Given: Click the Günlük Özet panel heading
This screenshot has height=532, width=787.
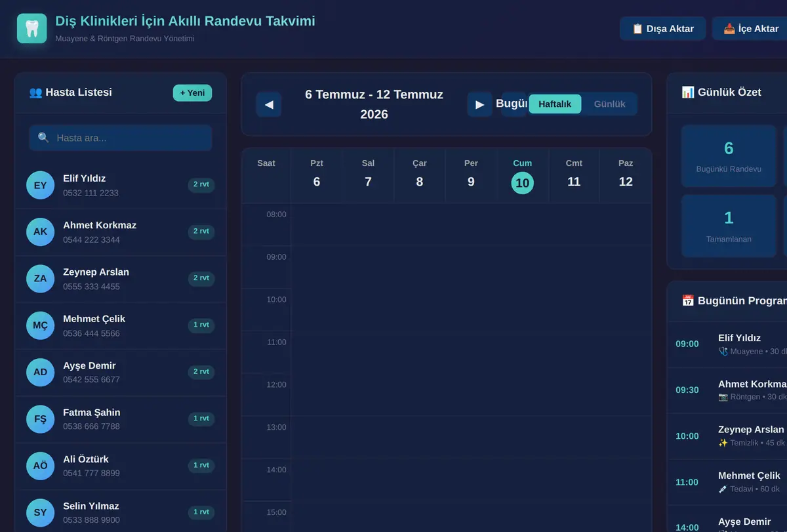Looking at the screenshot, I should pos(721,92).
